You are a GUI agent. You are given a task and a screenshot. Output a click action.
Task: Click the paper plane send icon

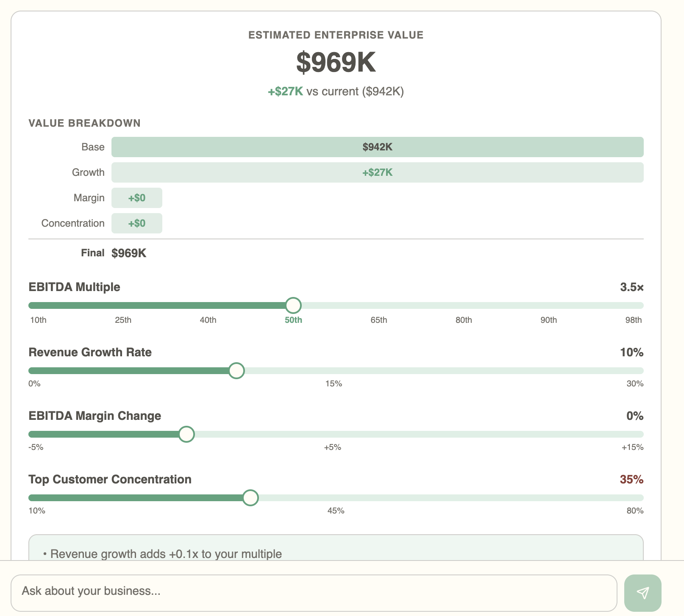click(643, 592)
